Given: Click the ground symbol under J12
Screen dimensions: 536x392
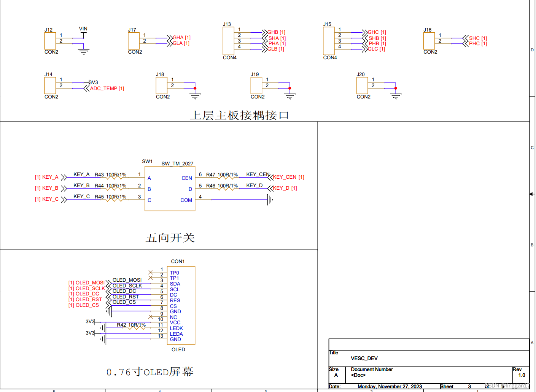Looking at the screenshot, I should 84,51.
